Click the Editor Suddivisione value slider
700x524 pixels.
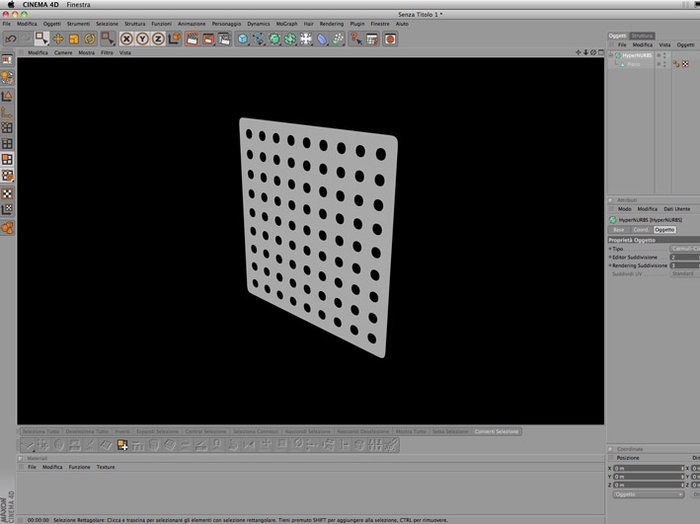685,257
